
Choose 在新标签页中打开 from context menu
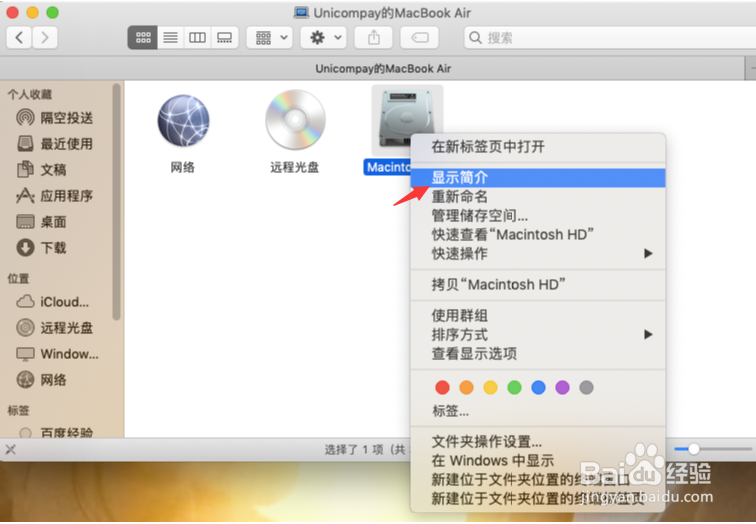538,147
